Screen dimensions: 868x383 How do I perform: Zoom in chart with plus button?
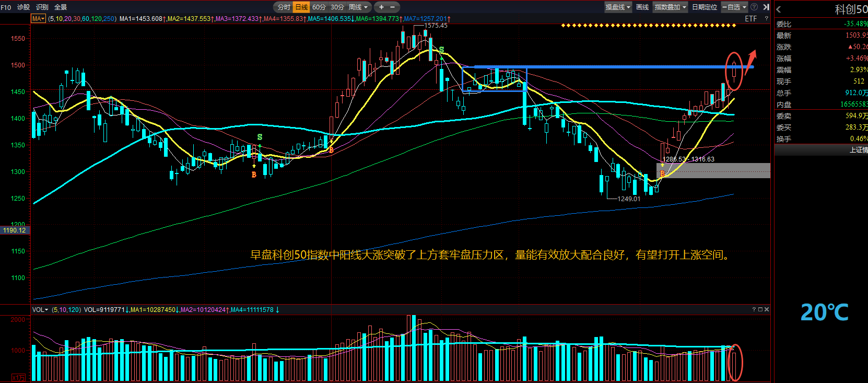[381, 7]
